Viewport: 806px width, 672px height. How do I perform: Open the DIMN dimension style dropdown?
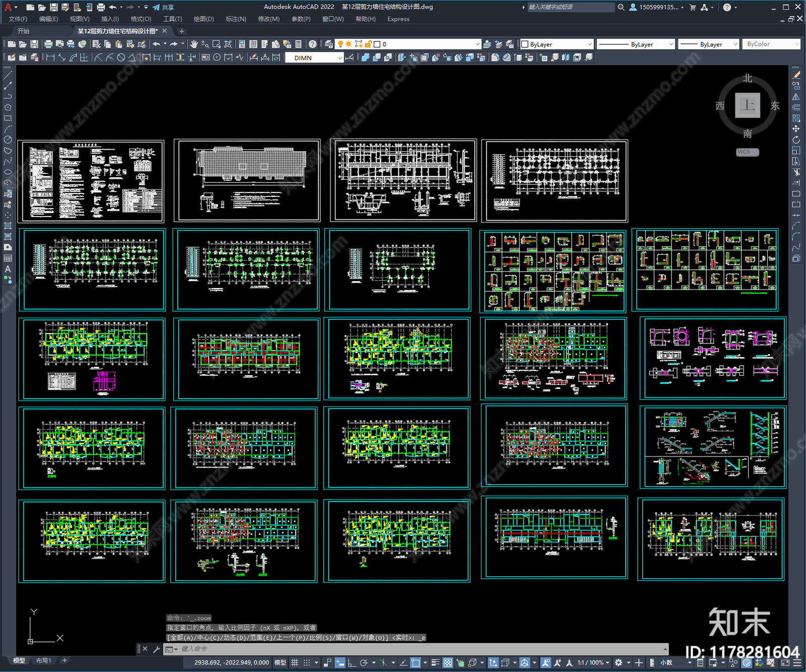[314, 58]
